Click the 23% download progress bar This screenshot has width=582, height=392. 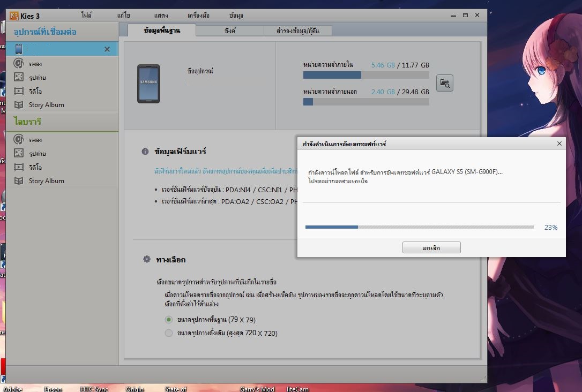(x=420, y=227)
